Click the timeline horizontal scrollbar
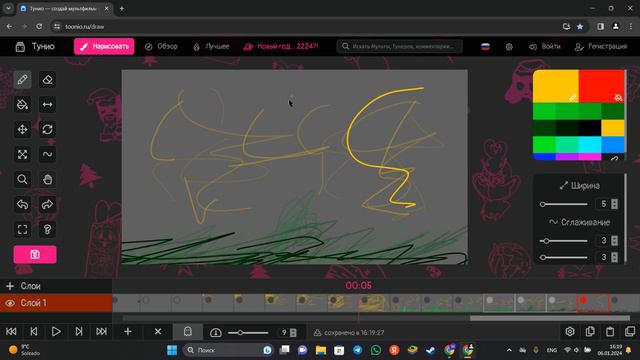Screen dimensions: 640x360 point(550,318)
